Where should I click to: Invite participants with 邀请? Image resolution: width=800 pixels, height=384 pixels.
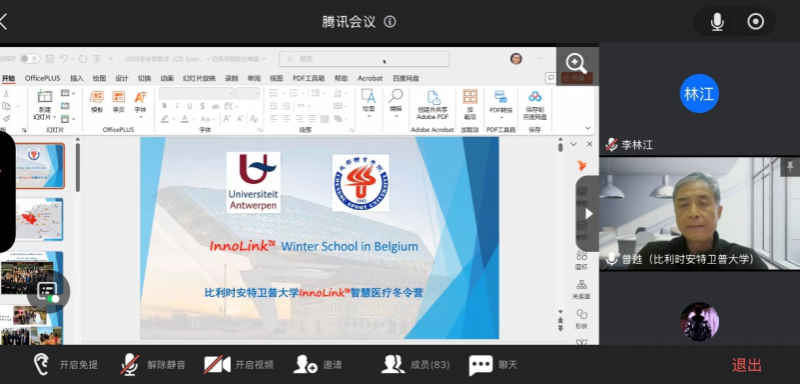click(317, 365)
